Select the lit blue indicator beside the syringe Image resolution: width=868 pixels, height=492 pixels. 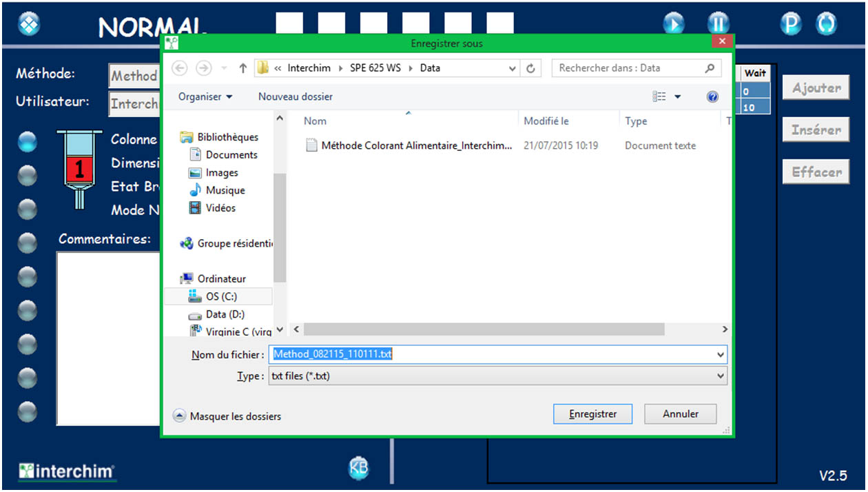27,141
